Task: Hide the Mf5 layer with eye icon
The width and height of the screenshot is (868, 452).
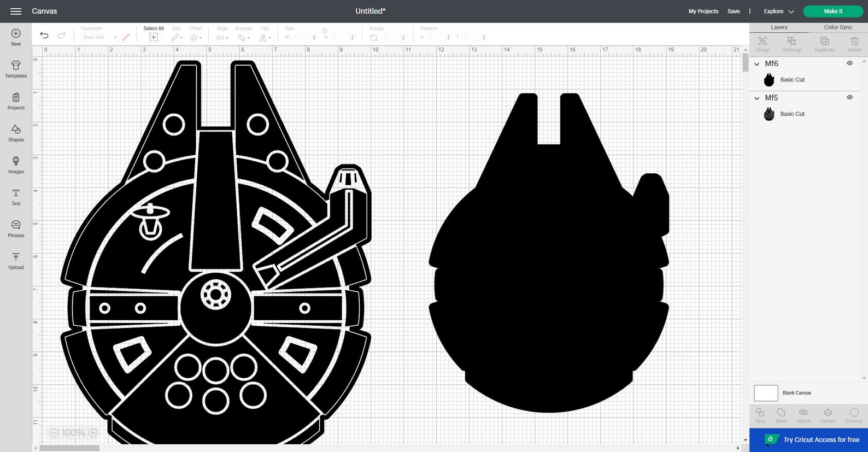Action: 849,97
